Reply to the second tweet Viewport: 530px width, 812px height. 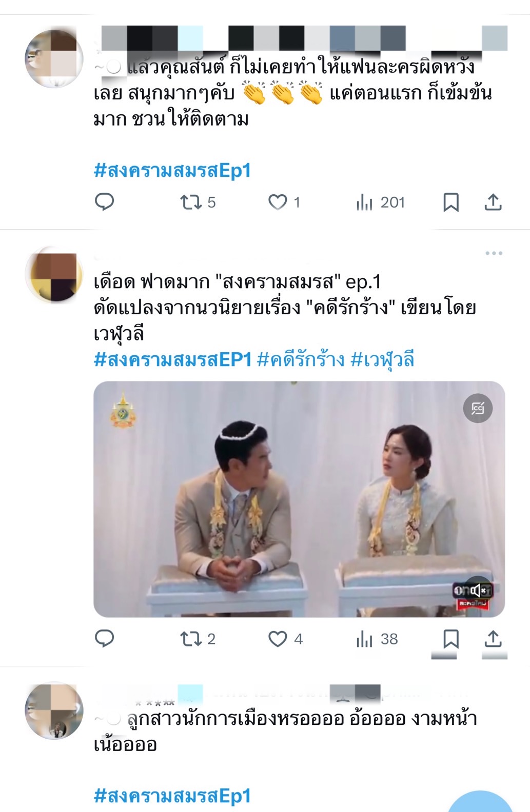point(105,639)
